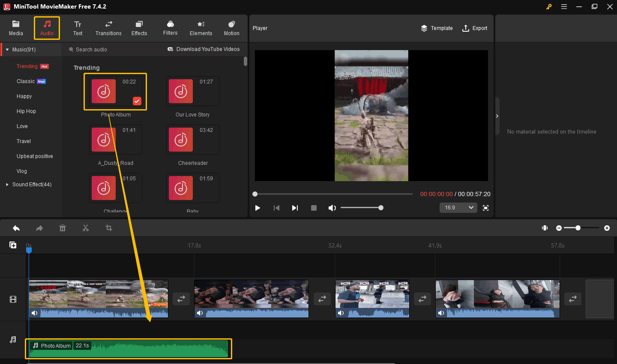Screen dimensions: 617x364
Task: Mute the third video clip audio
Action: tap(341, 313)
